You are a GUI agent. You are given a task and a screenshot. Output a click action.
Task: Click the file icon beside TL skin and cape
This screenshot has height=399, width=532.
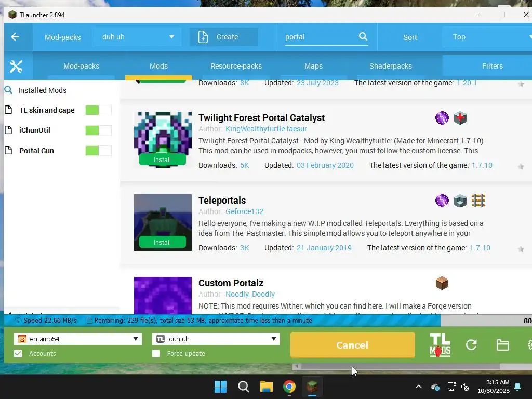tap(8, 110)
